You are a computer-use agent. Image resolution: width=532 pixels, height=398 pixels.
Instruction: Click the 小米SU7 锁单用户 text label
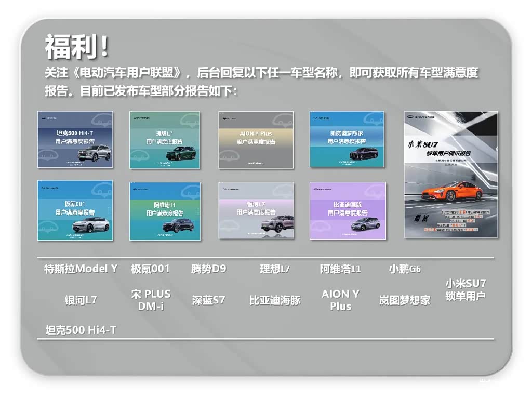465,290
